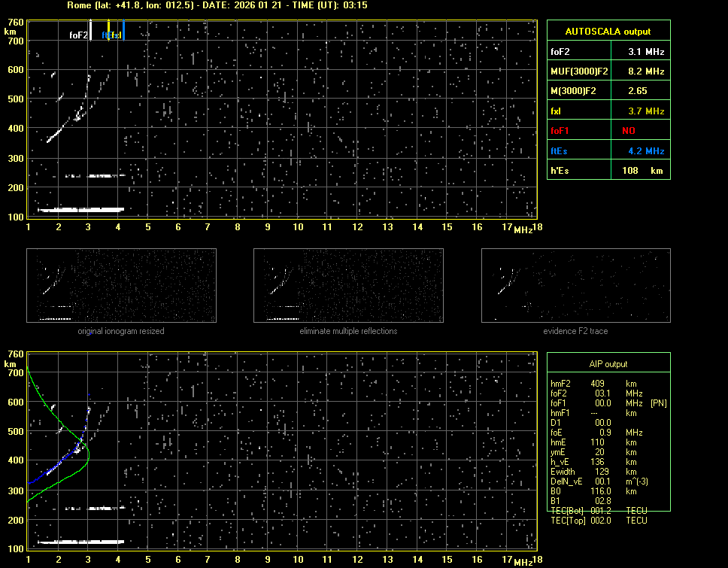The image size is (728, 568).
Task: Open the eliminate multiple reflections thumbnail
Action: click(x=348, y=285)
